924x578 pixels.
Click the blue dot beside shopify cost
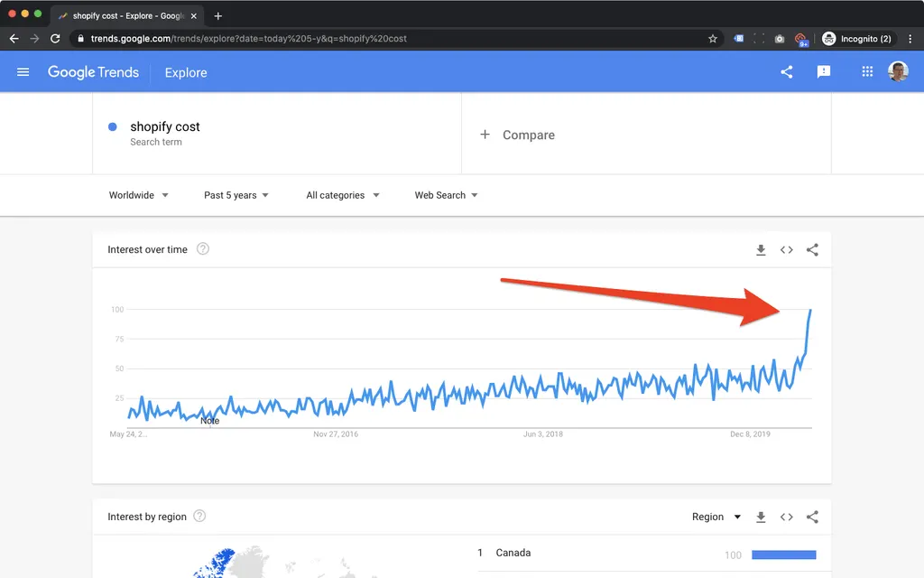click(113, 126)
